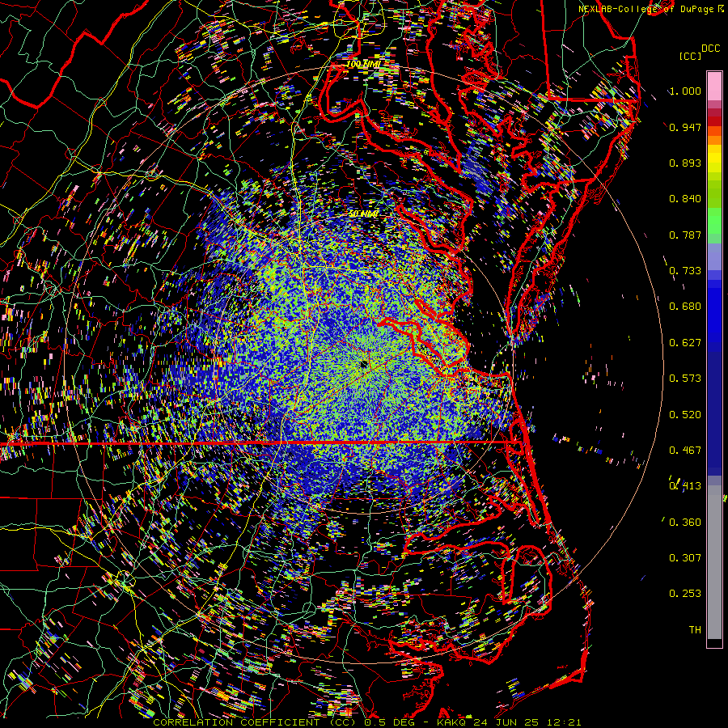The height and width of the screenshot is (728, 728).
Task: Select the 0.360 scale value
Action: (x=685, y=523)
